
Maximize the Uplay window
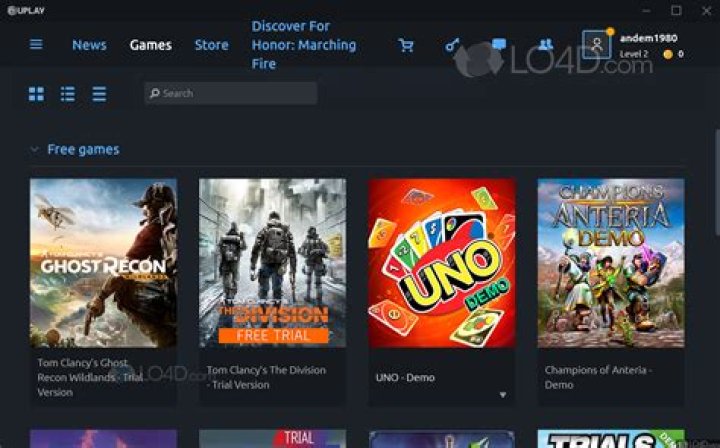676,11
